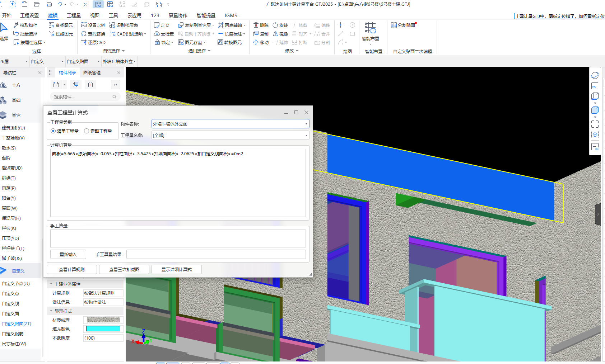Click 过滤图元 filter element tool
Screen dimensions: 605x364
click(61, 34)
